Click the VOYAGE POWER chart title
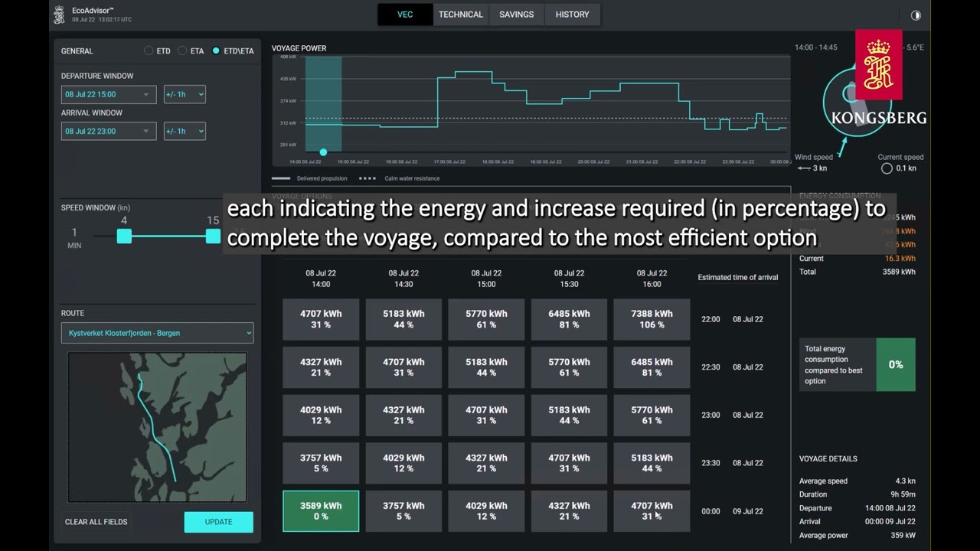The height and width of the screenshot is (551, 980). (299, 48)
